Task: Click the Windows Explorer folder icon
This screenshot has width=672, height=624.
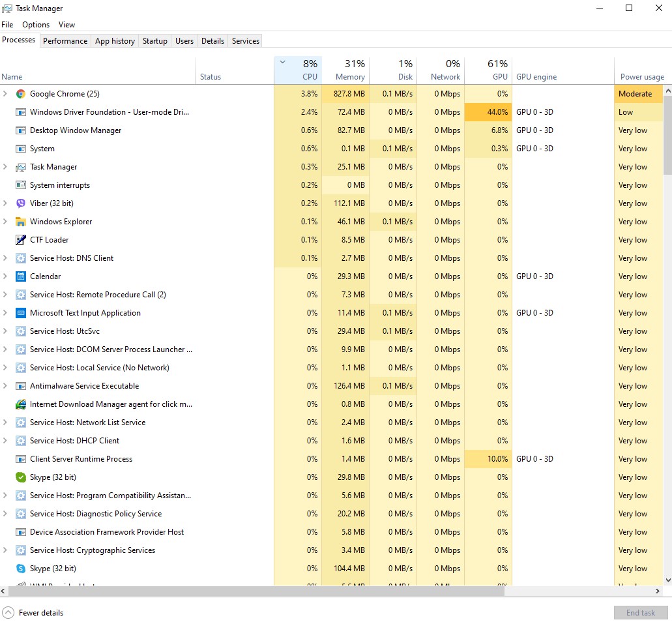Action: [20, 222]
